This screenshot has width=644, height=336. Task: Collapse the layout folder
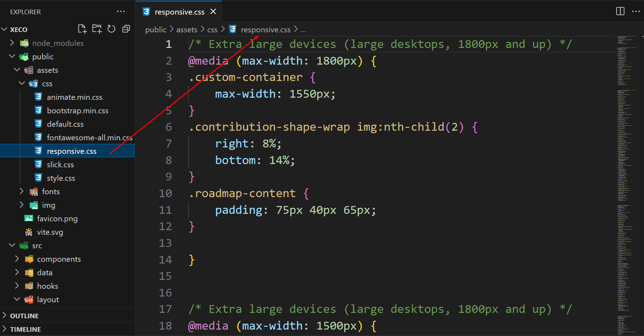17,299
